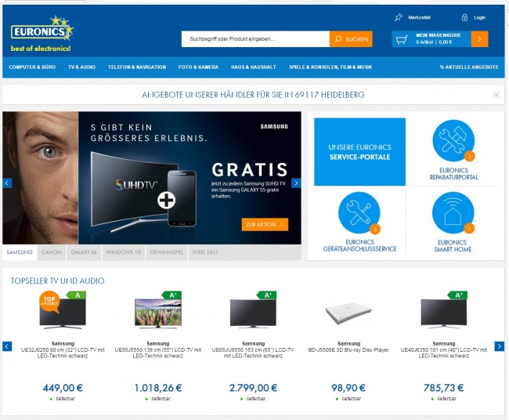The height and width of the screenshot is (420, 509).
Task: Show the previous banner slide
Action: tap(7, 183)
